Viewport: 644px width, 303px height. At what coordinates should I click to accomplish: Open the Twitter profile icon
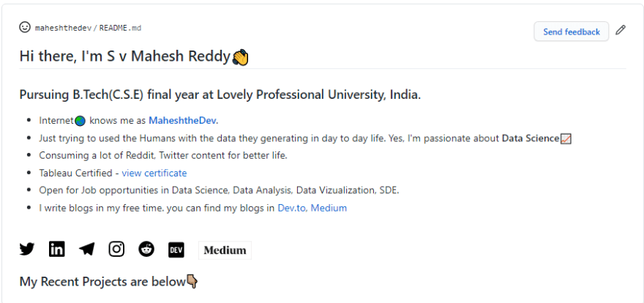tap(27, 250)
